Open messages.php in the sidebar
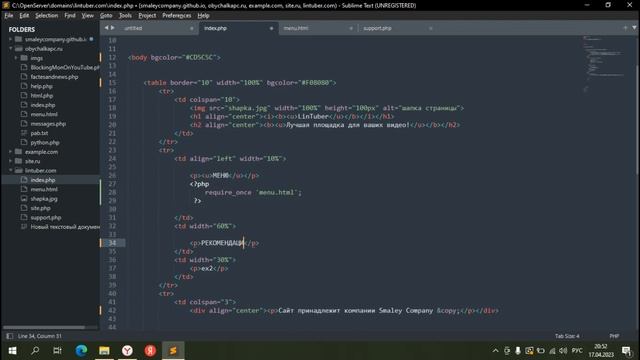This screenshot has width=640, height=360. (48, 124)
